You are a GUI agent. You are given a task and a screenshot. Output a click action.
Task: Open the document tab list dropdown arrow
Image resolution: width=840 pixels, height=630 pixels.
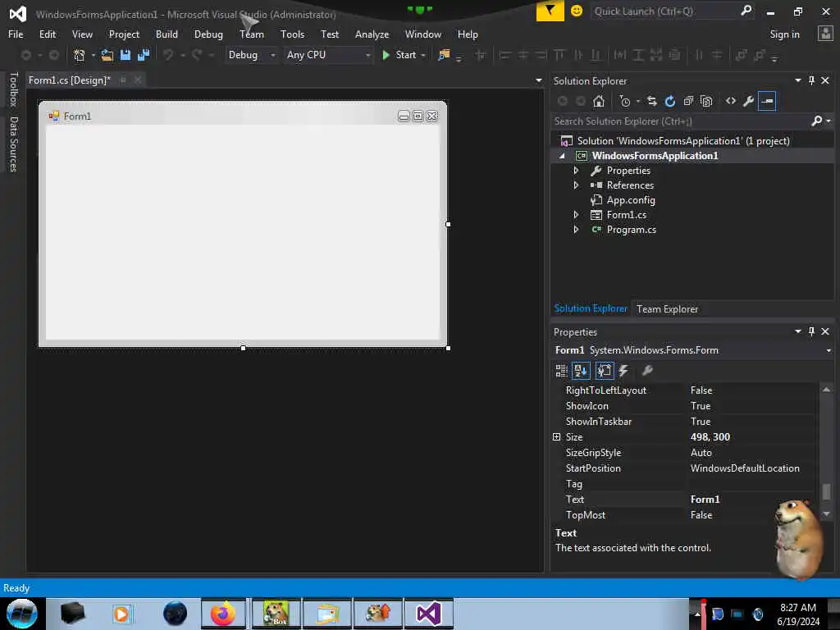point(538,81)
